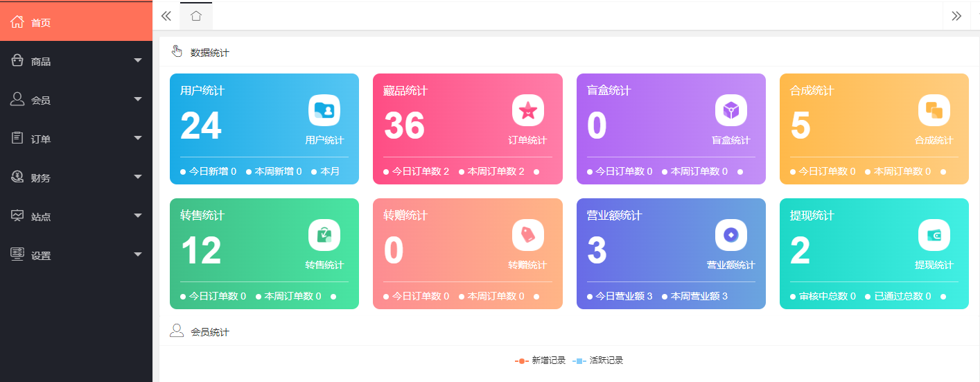Screen dimensions: 980x382
Task: Click the user statistics folder icon
Action: pyautogui.click(x=324, y=110)
